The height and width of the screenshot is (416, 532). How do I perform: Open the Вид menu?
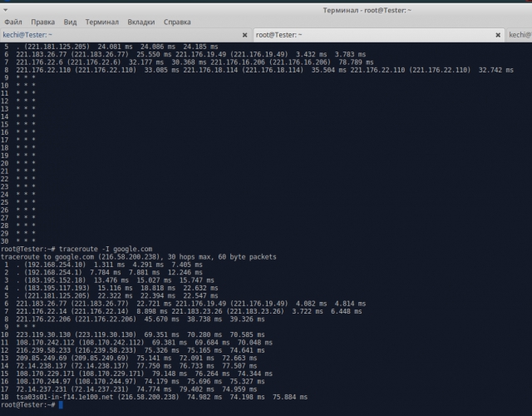[70, 22]
